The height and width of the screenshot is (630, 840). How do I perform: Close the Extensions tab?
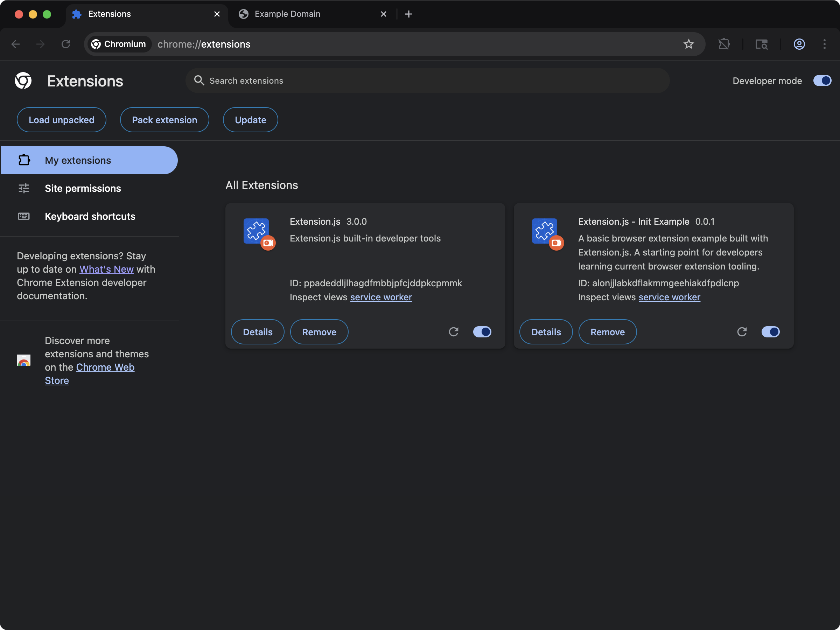pos(217,14)
